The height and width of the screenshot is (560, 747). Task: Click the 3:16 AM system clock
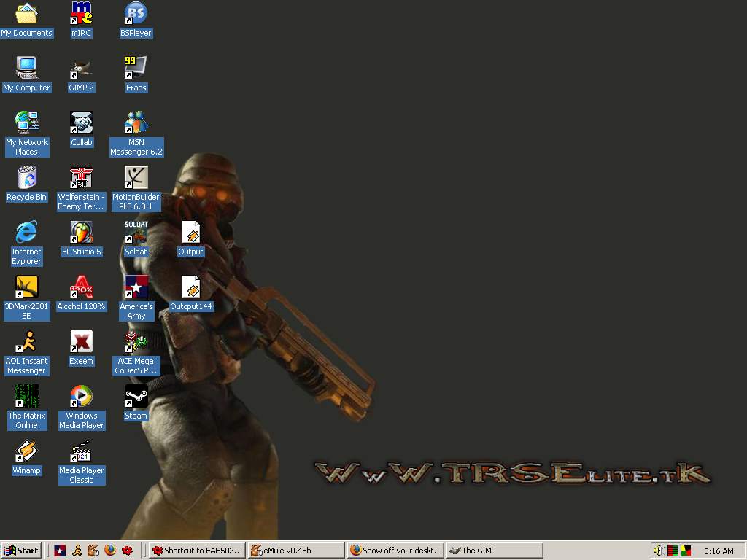point(719,551)
